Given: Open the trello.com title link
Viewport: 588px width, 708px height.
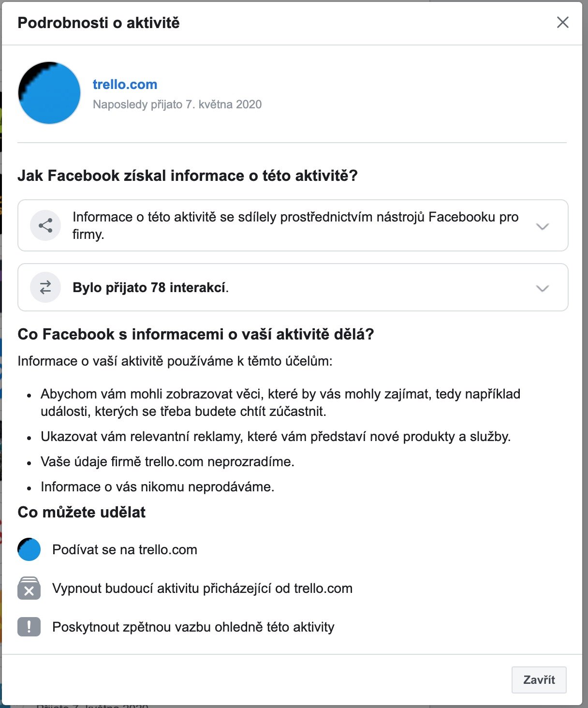Looking at the screenshot, I should [125, 84].
